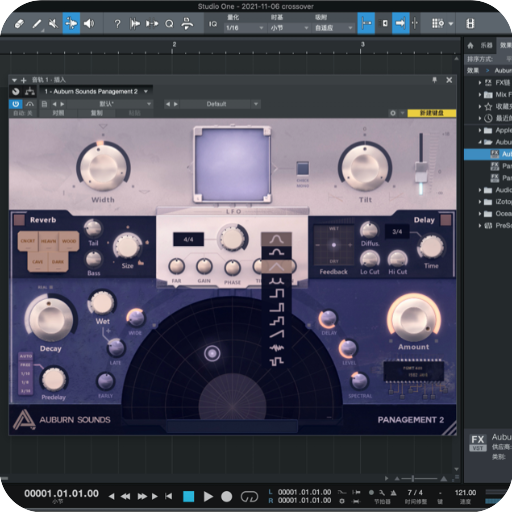Click the browser home icon

pyautogui.click(x=470, y=45)
